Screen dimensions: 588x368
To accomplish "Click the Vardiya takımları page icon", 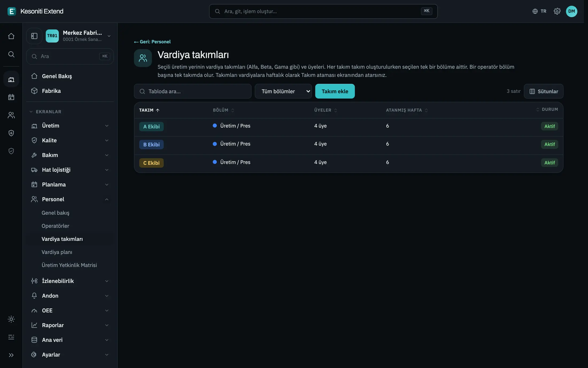I will (x=143, y=58).
